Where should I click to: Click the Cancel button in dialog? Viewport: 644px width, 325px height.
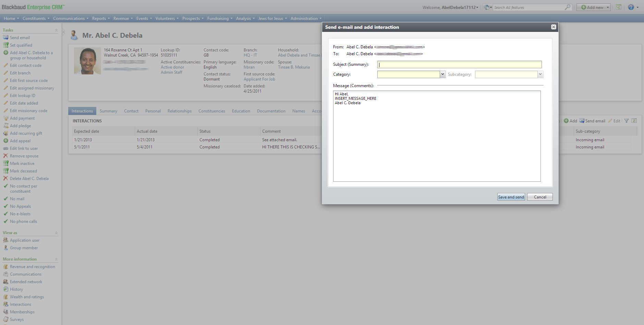tap(540, 197)
